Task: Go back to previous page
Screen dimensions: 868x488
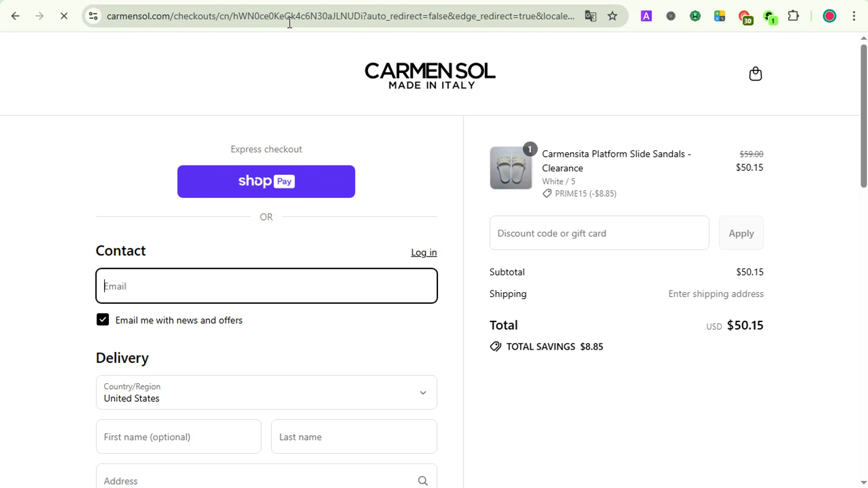Action: coord(16,16)
